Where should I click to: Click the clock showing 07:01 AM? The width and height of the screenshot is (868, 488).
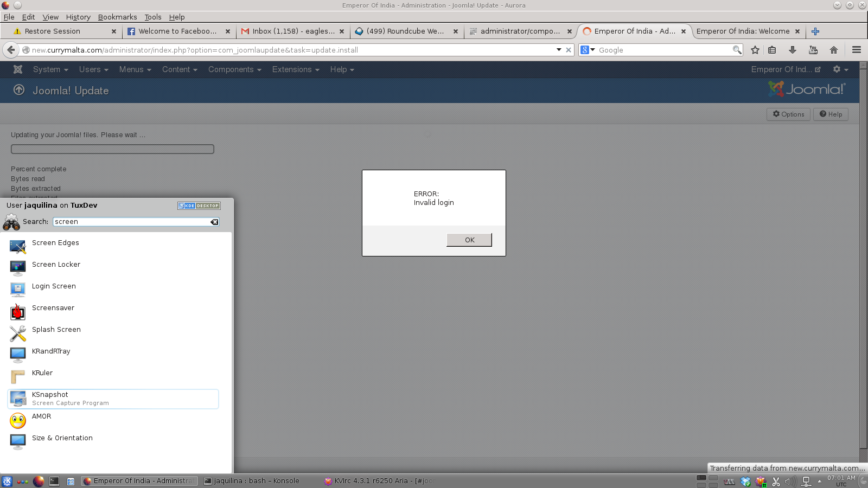tap(841, 481)
